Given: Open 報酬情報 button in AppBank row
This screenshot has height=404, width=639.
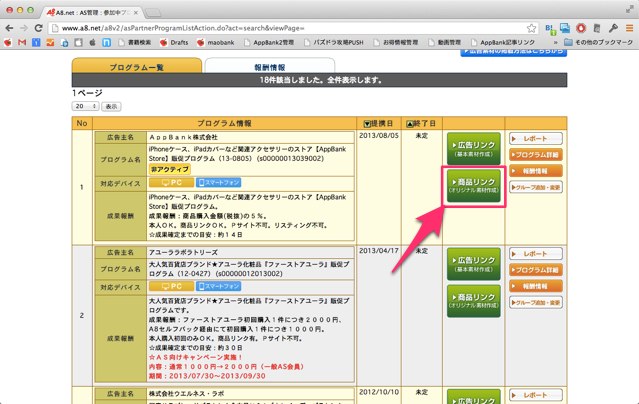Looking at the screenshot, I should tap(535, 171).
